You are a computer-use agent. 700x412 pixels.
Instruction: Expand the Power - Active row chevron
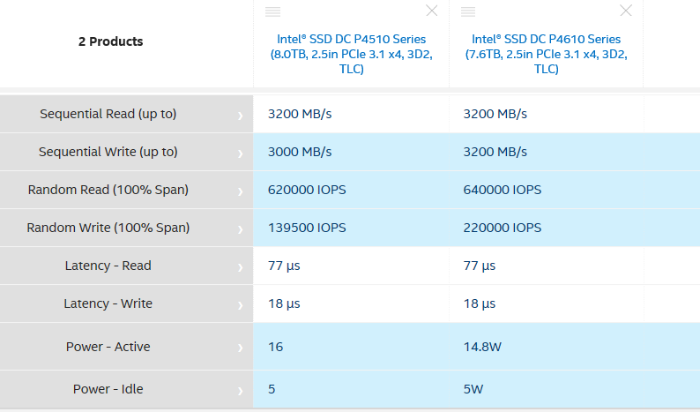point(240,348)
